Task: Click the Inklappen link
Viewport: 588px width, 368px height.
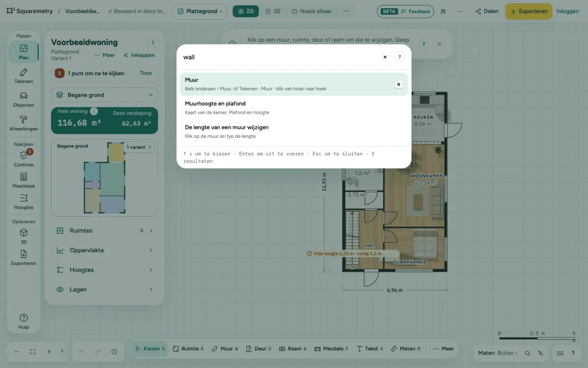Action: tap(139, 55)
